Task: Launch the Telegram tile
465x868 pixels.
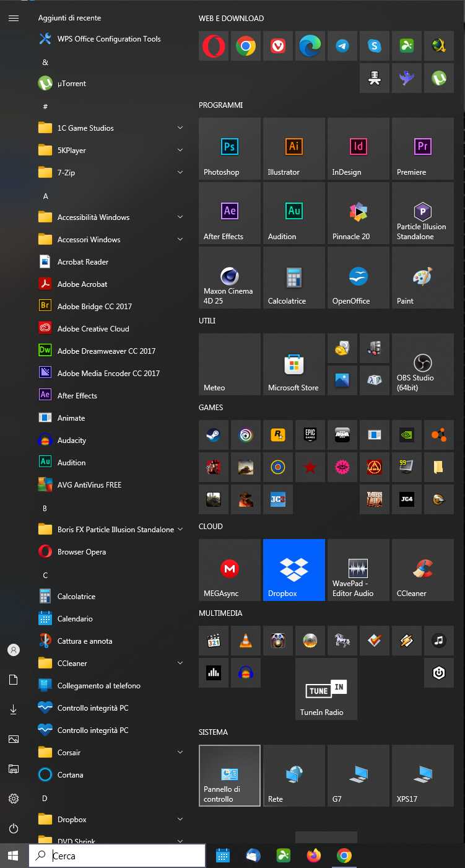Action: [342, 46]
